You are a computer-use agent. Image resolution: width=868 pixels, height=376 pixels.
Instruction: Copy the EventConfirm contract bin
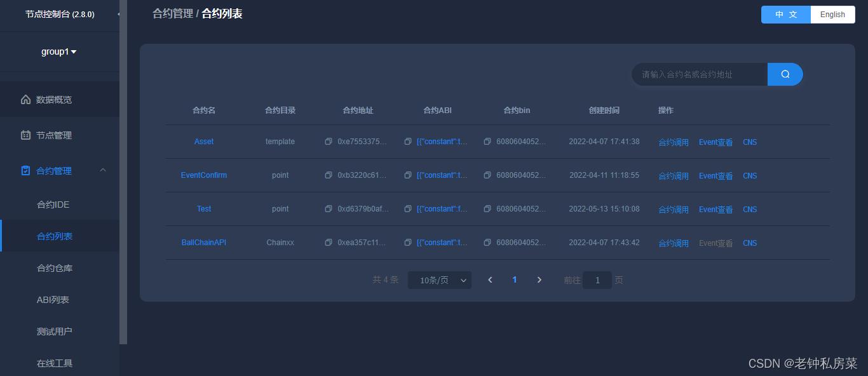487,175
